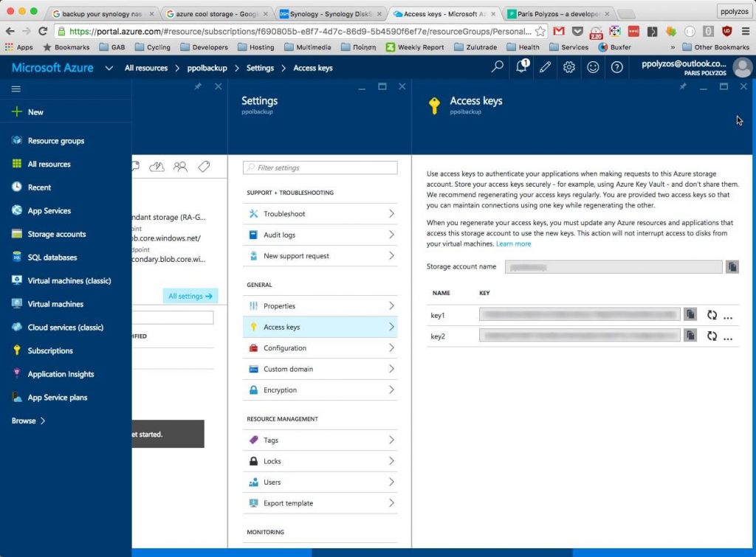
Task: Click the pencil edit dashboard icon
Action: [x=546, y=67]
